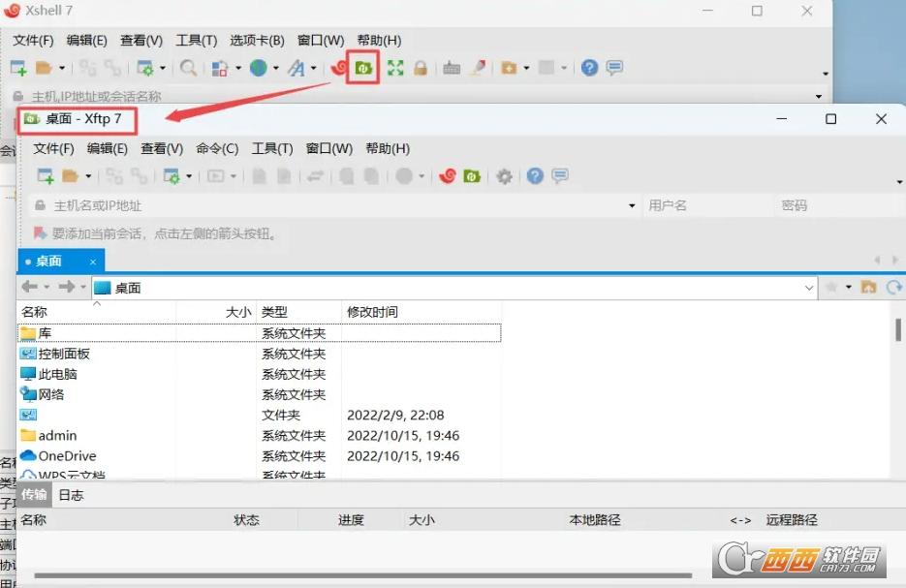Image resolution: width=906 pixels, height=588 pixels.
Task: Click Open folder icon in Xshell toolbar
Action: (x=44, y=68)
